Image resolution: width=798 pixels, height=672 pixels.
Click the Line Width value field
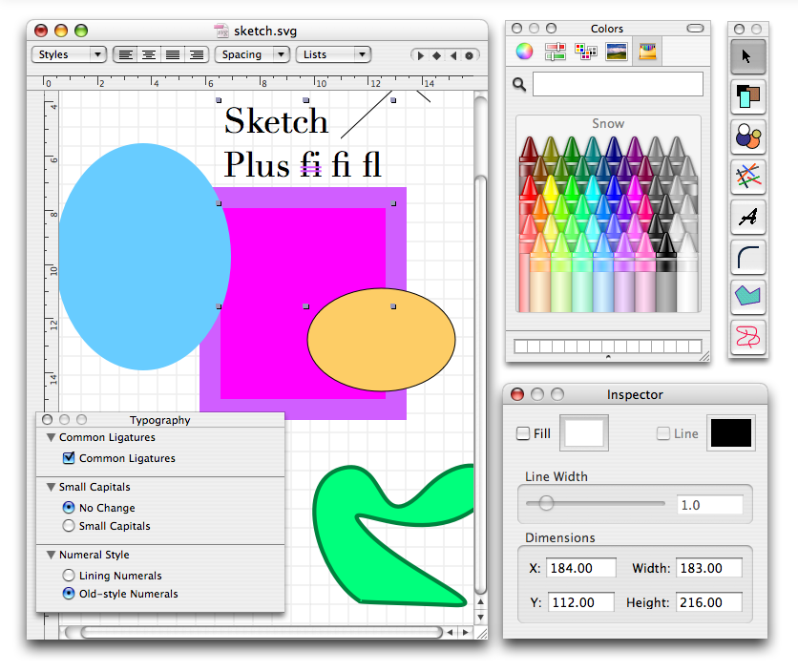click(709, 505)
